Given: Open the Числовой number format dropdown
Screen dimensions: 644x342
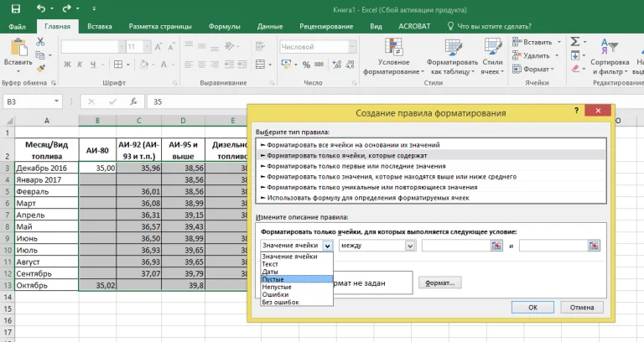Looking at the screenshot, I should [352, 46].
